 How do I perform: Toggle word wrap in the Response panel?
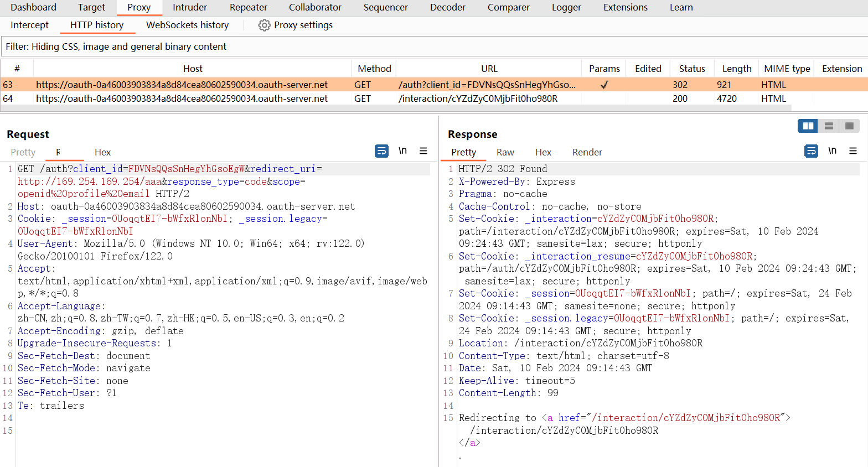point(811,151)
